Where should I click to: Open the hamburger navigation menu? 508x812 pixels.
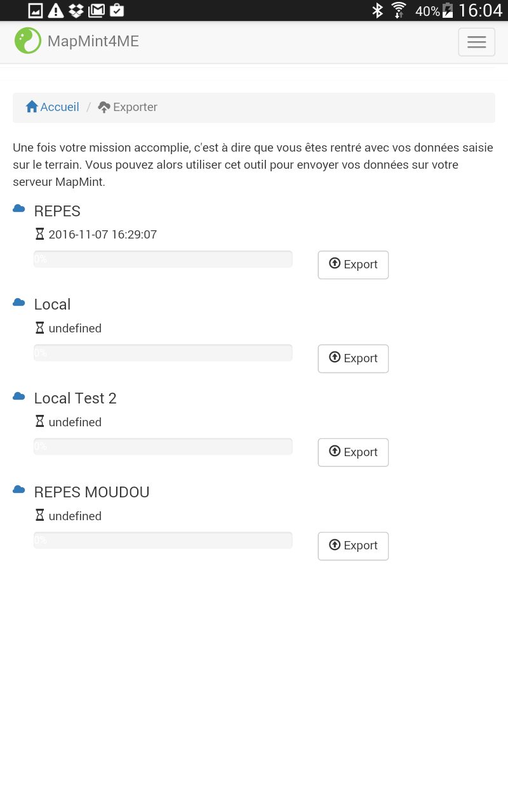476,42
